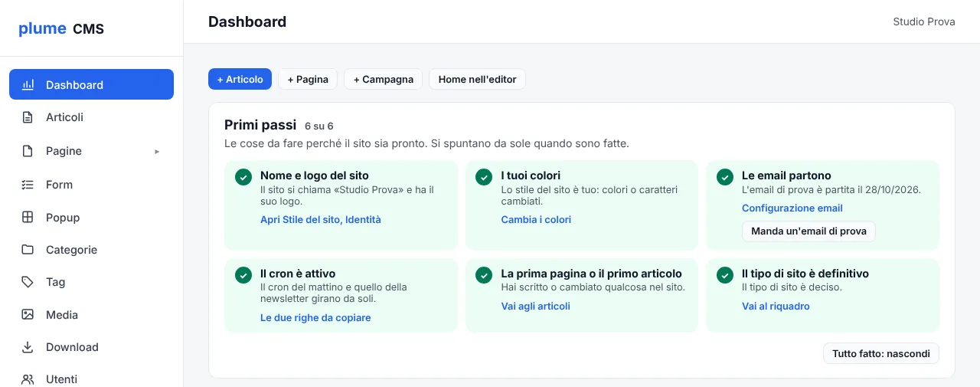Viewport: 980px width, 387px height.
Task: Go to Articoli in the sidebar
Action: [91, 117]
